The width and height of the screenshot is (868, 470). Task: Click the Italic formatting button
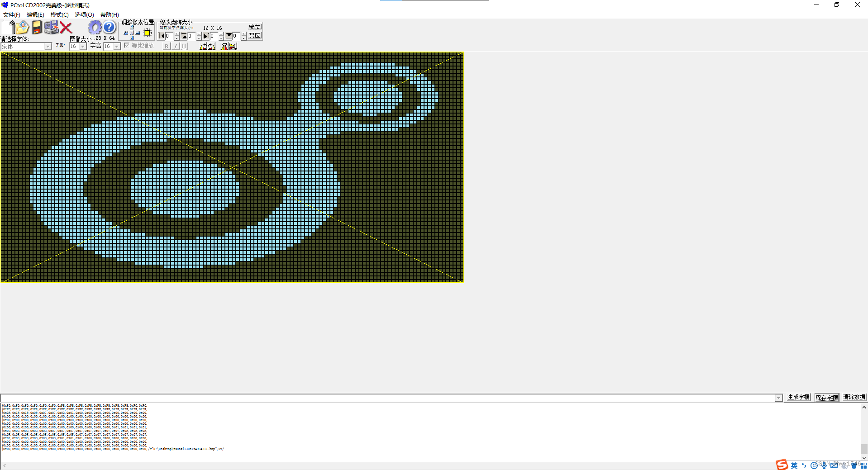point(176,46)
